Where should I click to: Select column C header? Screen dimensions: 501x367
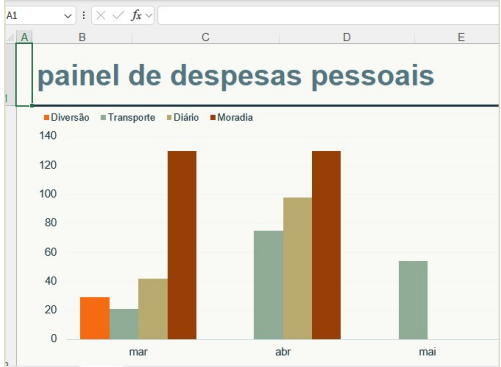pos(205,37)
